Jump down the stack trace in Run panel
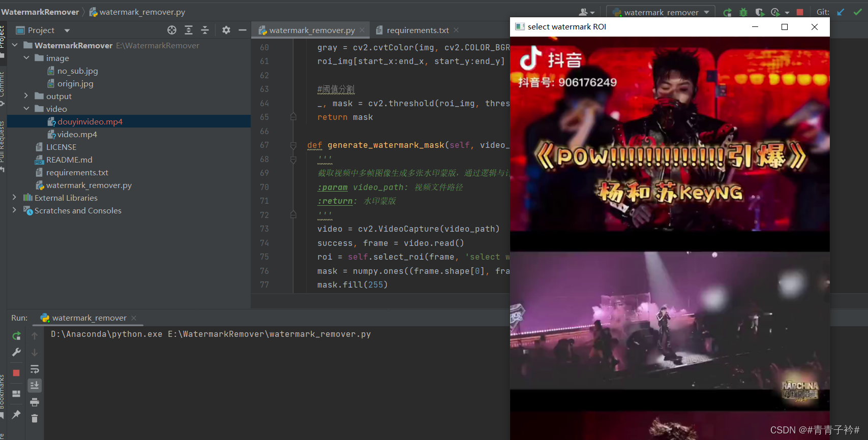The width and height of the screenshot is (868, 440). pyautogui.click(x=35, y=352)
